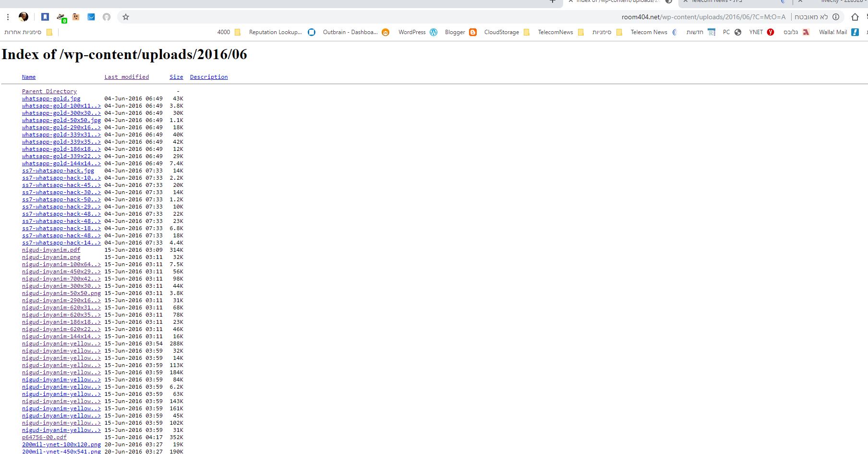
Task: Open p64756-00.pdf file
Action: click(44, 437)
